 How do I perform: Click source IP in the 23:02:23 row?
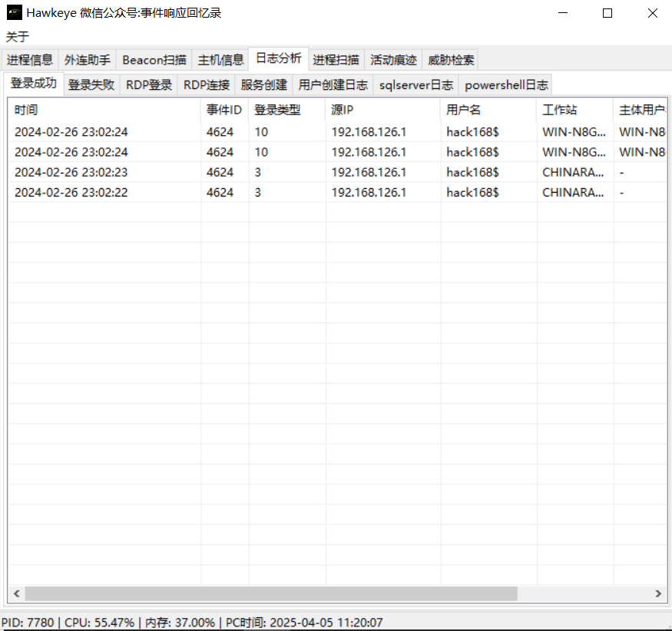tap(369, 172)
